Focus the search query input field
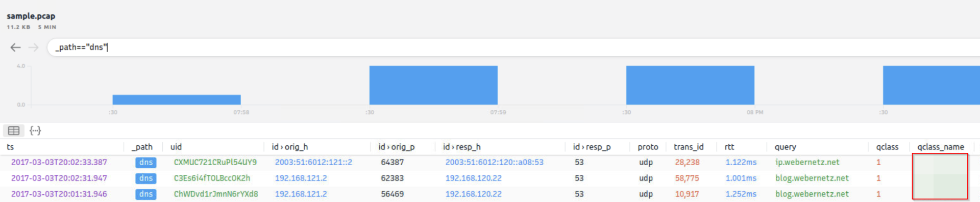This screenshot has width=980, height=202. tap(513, 48)
